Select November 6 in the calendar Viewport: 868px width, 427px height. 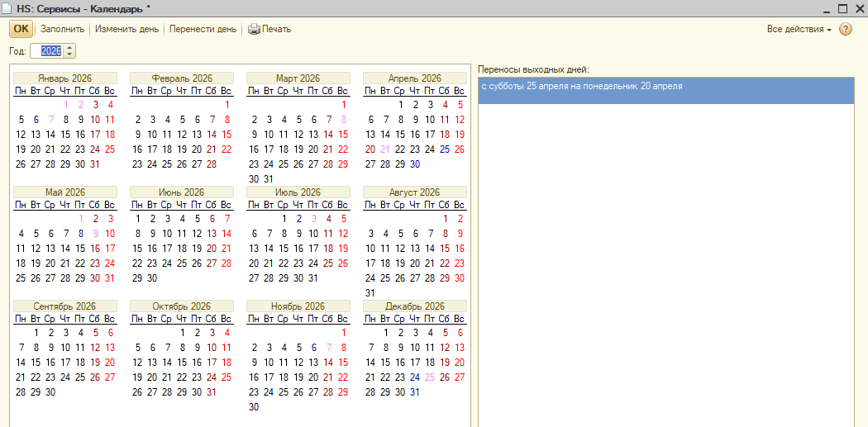314,348
